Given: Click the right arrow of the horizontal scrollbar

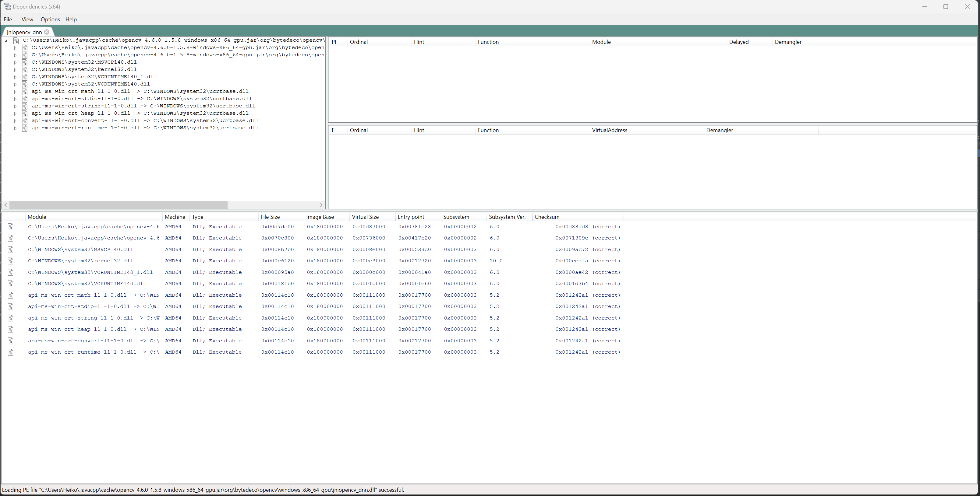Looking at the screenshot, I should click(x=321, y=205).
